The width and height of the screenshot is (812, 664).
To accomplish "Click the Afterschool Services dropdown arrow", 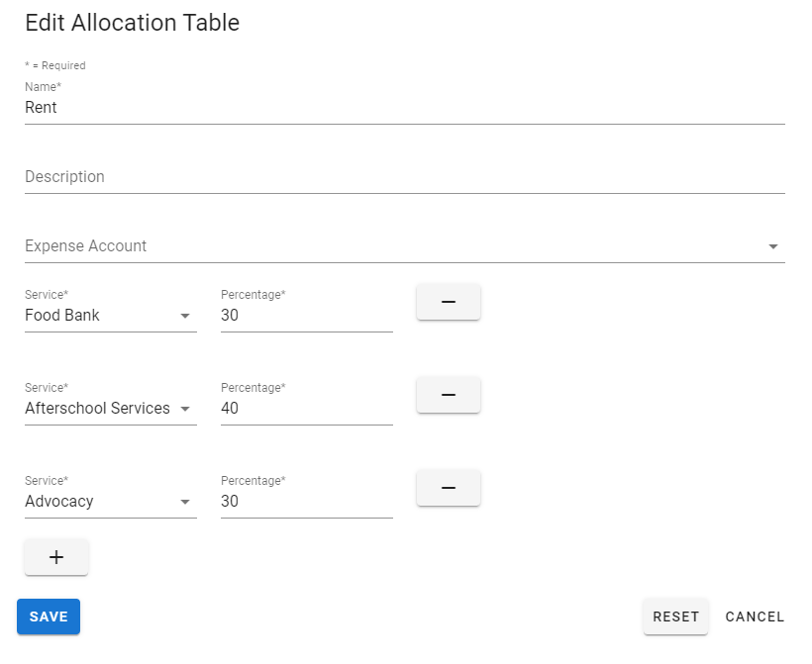I will 185,409.
